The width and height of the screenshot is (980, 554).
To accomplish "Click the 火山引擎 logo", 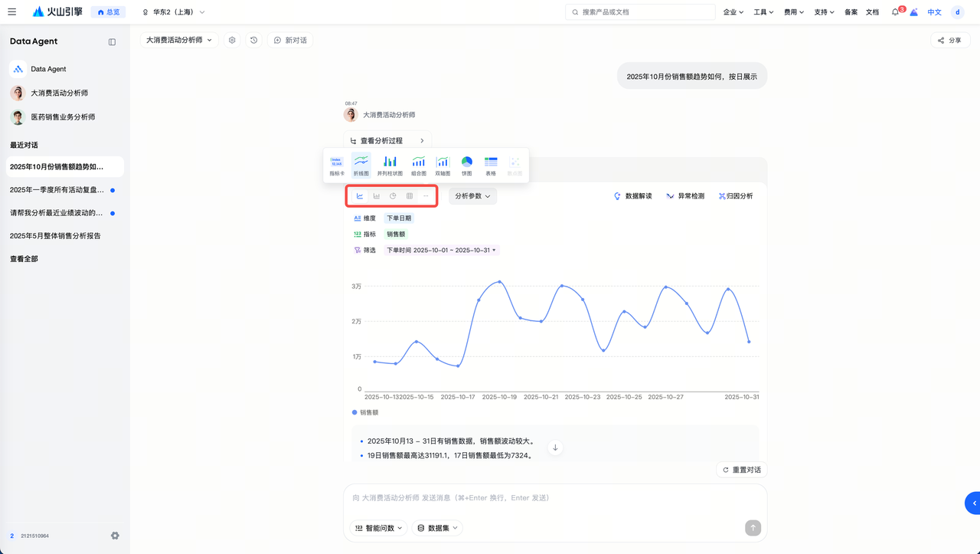I will pos(57,12).
